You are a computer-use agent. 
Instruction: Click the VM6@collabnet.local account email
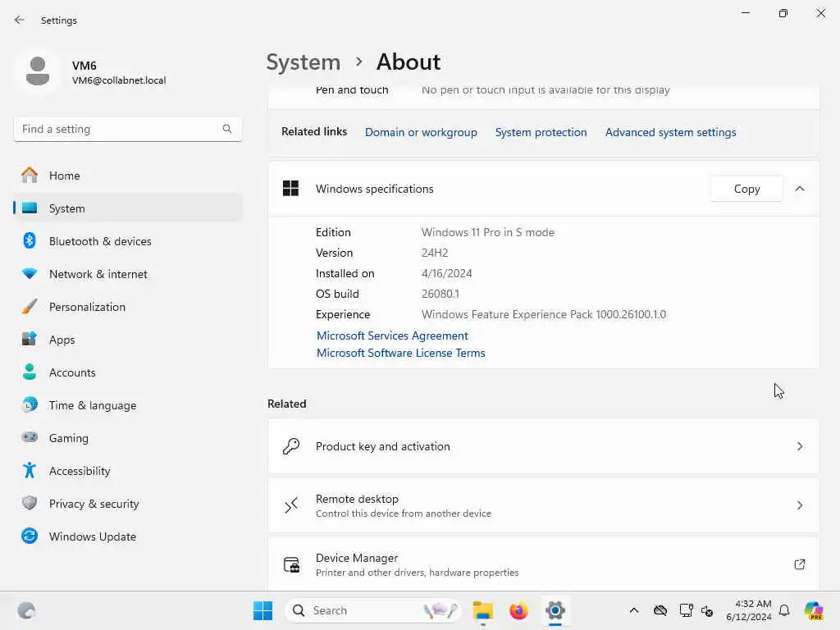[x=119, y=80]
